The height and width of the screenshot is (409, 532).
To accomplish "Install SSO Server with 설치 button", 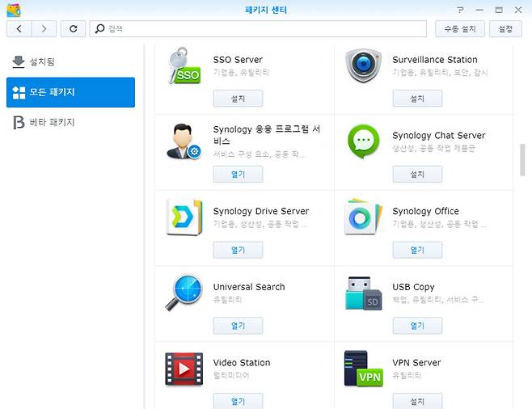I will click(x=238, y=99).
